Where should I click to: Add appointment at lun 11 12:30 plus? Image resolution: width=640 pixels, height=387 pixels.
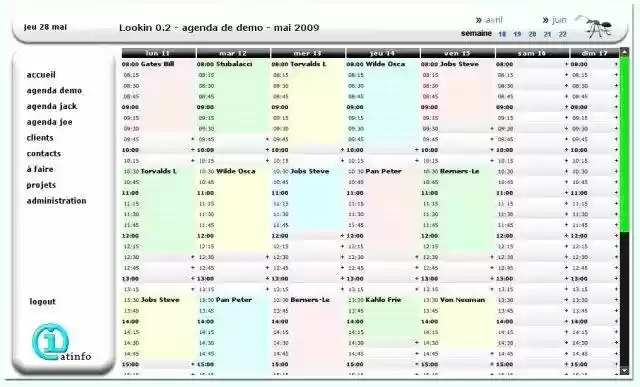(193, 257)
